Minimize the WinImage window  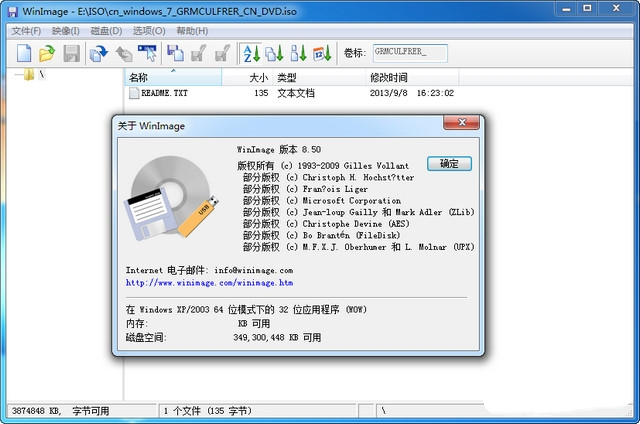pos(566,8)
